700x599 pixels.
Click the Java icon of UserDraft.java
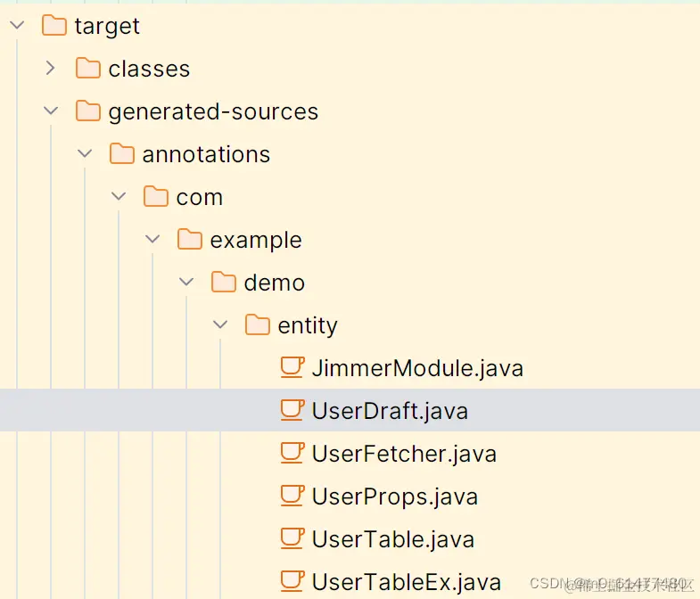click(292, 410)
